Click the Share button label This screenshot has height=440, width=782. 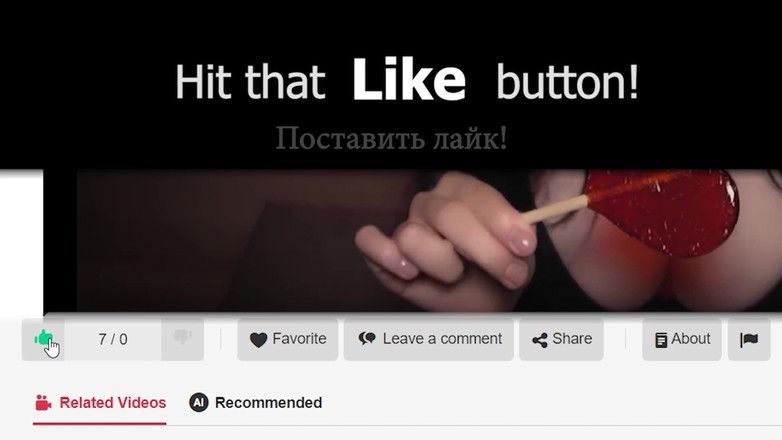click(572, 339)
